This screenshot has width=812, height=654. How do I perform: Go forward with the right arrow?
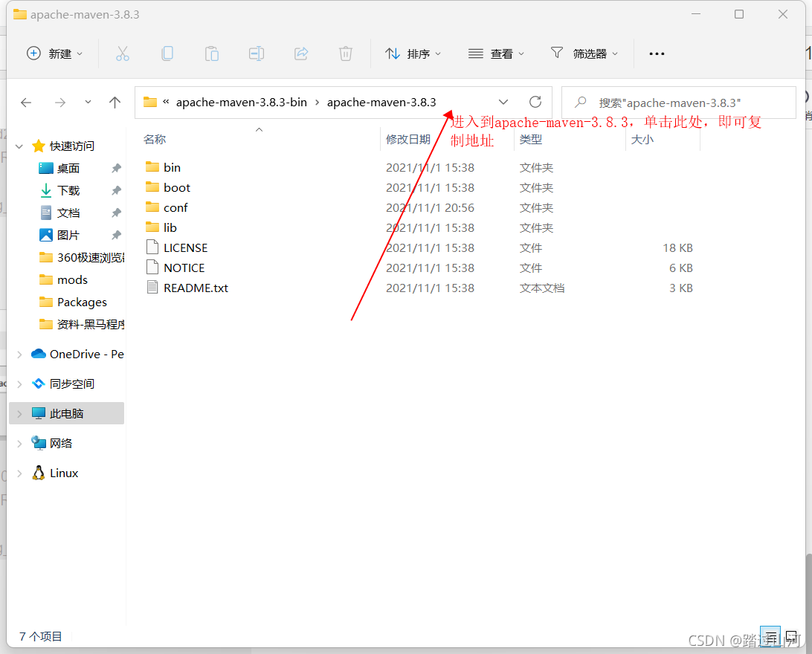click(x=60, y=103)
